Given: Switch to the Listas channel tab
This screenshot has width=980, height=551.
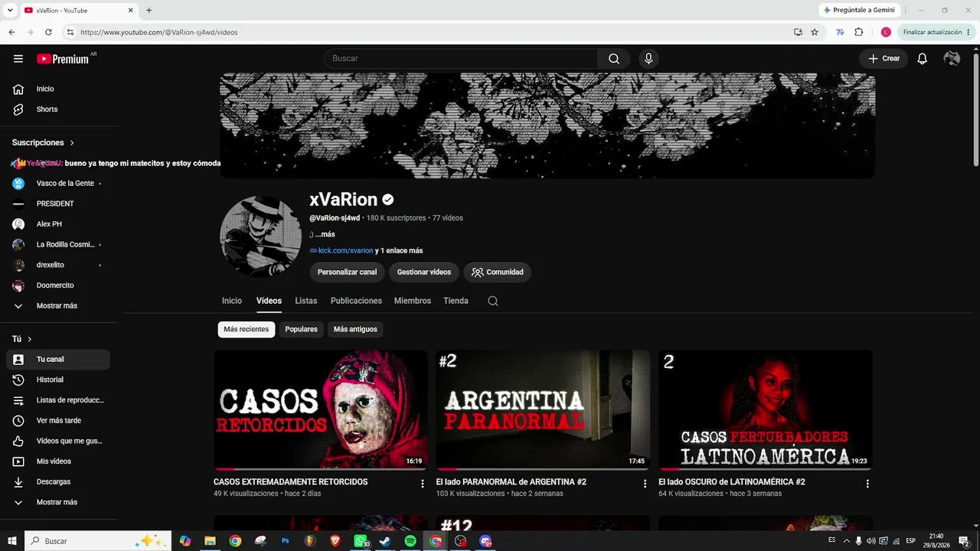Looking at the screenshot, I should (306, 301).
